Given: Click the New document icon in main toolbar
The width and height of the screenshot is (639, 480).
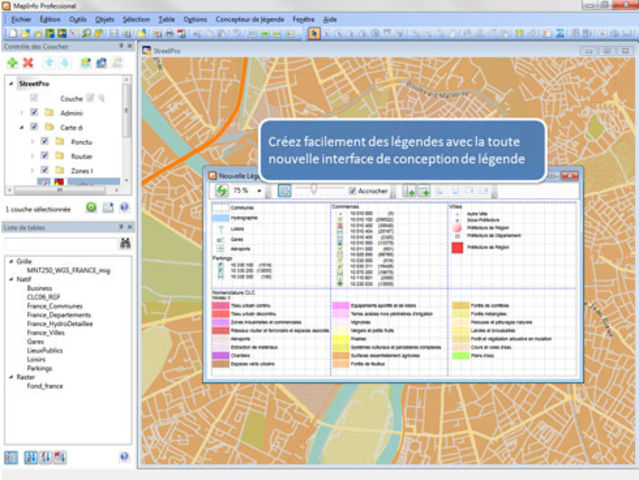Looking at the screenshot, I should tap(13, 33).
